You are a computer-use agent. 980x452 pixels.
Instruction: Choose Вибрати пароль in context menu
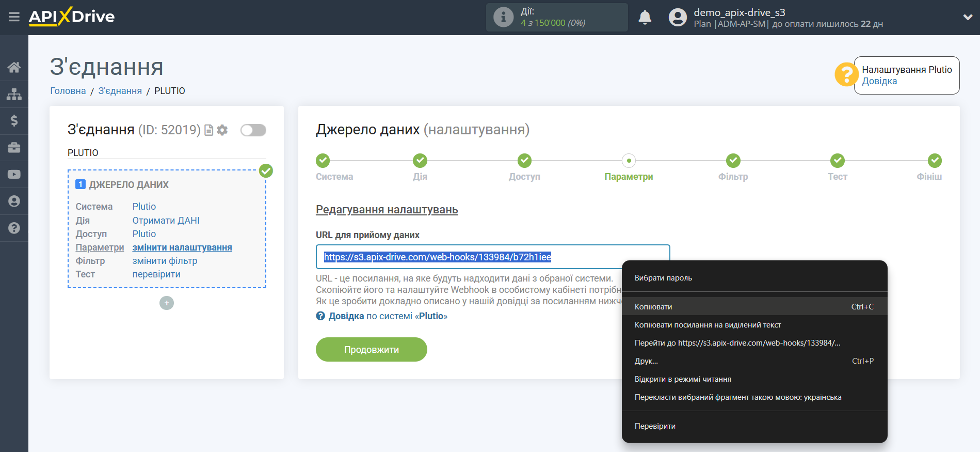[x=754, y=278]
